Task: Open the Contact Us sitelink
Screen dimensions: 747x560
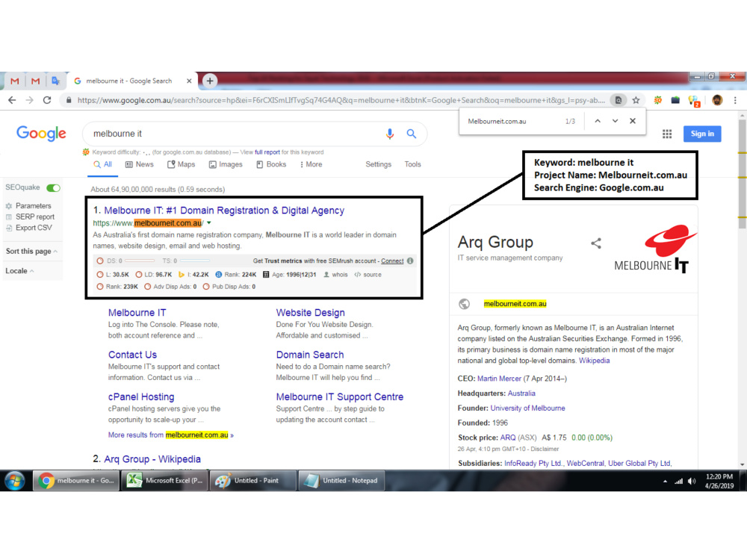Action: click(132, 355)
